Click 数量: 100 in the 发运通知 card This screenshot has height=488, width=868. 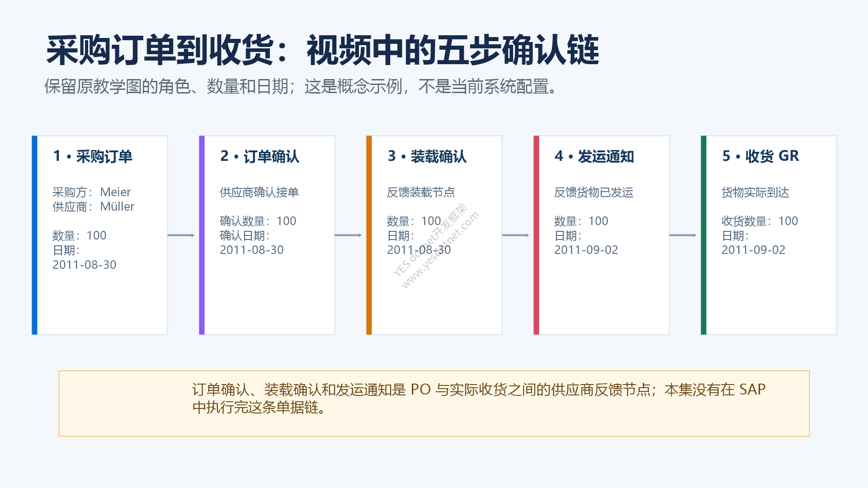point(581,221)
